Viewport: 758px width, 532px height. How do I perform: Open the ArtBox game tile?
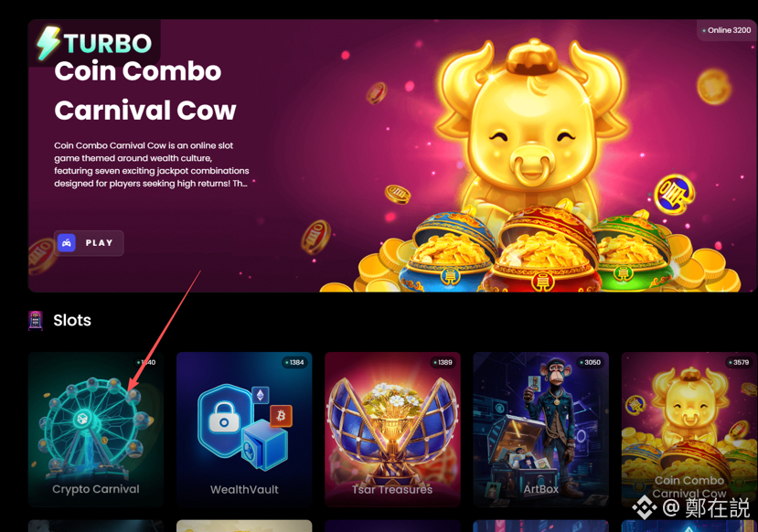click(541, 429)
